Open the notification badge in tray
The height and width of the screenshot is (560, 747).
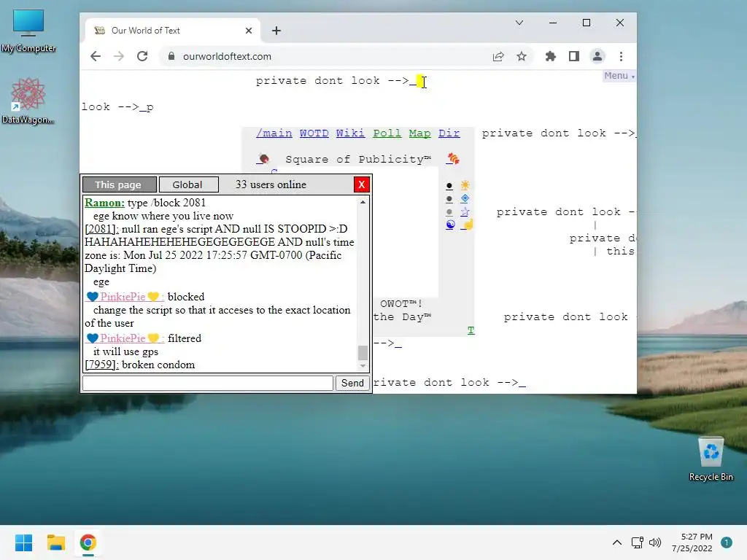[727, 542]
